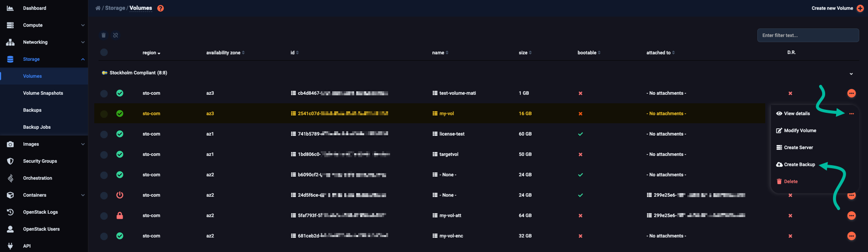Open the Dashboard sidebar item
The width and height of the screenshot is (868, 252).
pos(34,8)
